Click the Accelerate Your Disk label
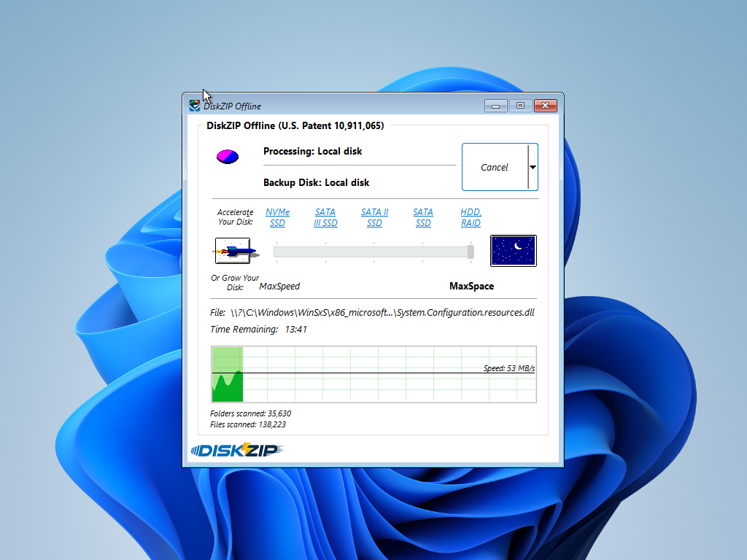The width and height of the screenshot is (747, 560). 236,217
